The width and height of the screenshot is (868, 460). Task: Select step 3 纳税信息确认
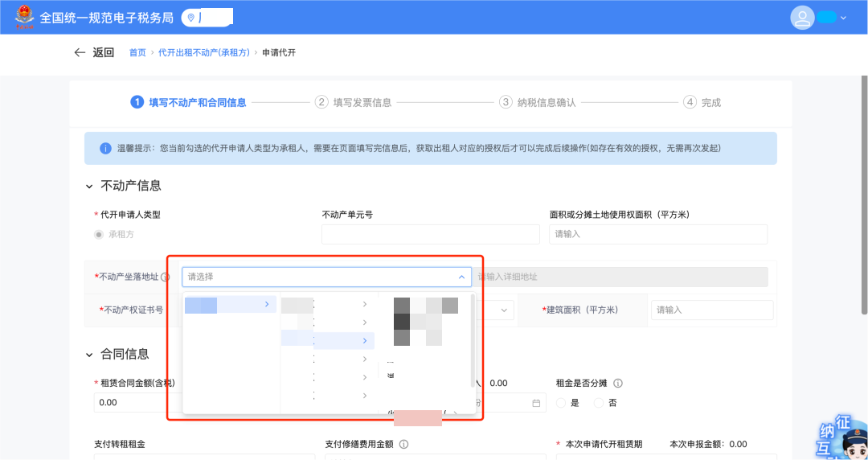coord(538,102)
